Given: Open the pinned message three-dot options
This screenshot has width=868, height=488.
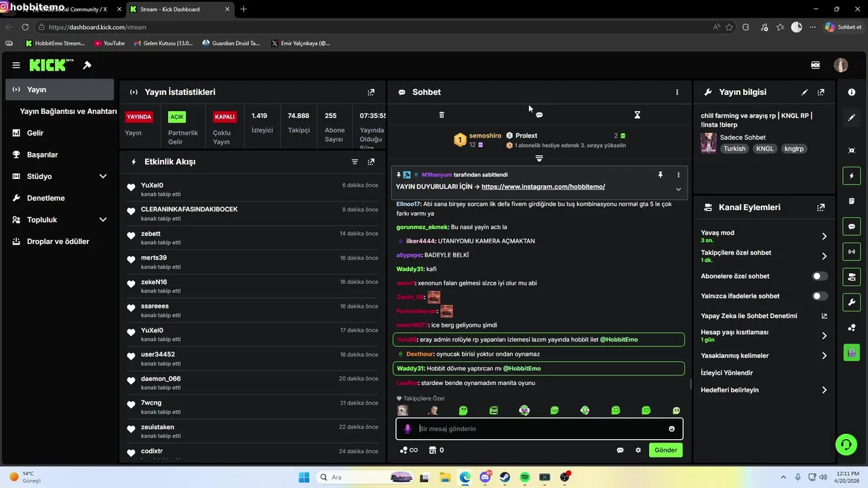Looking at the screenshot, I should click(678, 175).
